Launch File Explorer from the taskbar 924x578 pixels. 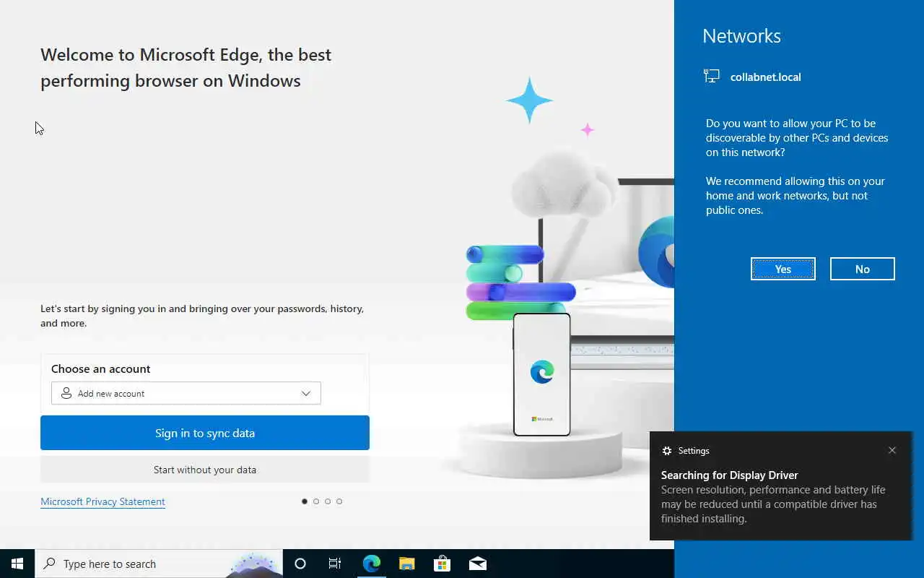(x=406, y=564)
